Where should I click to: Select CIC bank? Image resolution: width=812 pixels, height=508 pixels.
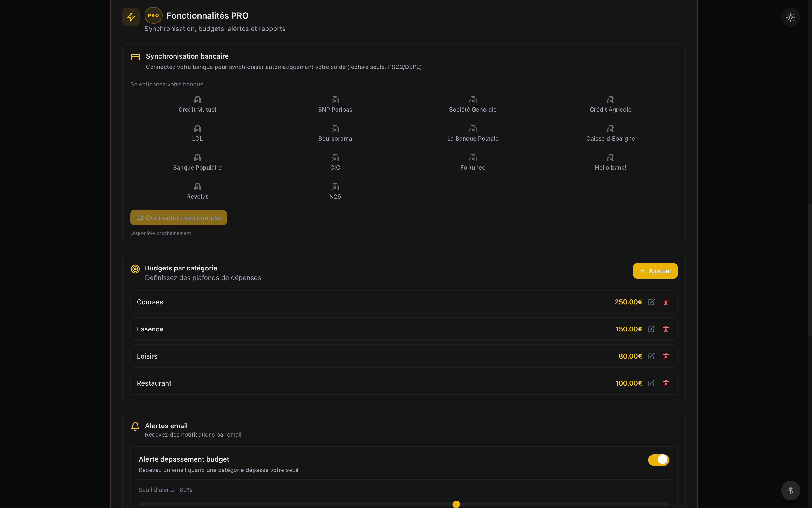[x=335, y=163]
